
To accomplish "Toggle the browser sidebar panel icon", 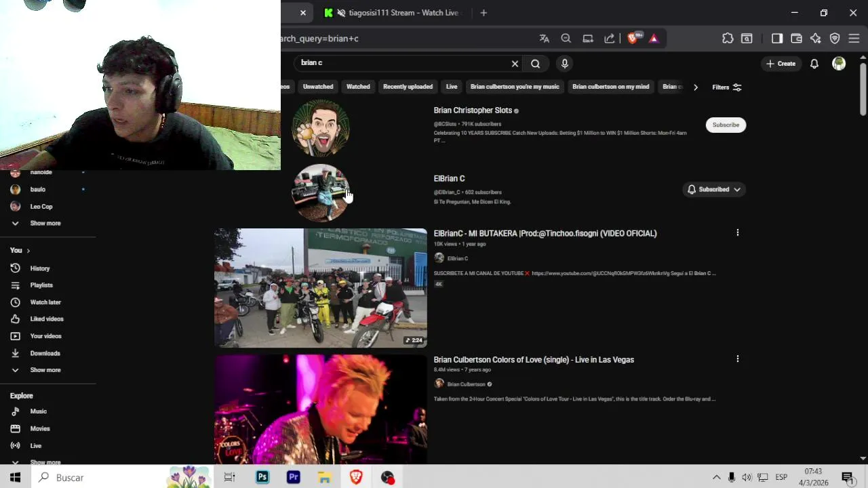I will tap(777, 39).
